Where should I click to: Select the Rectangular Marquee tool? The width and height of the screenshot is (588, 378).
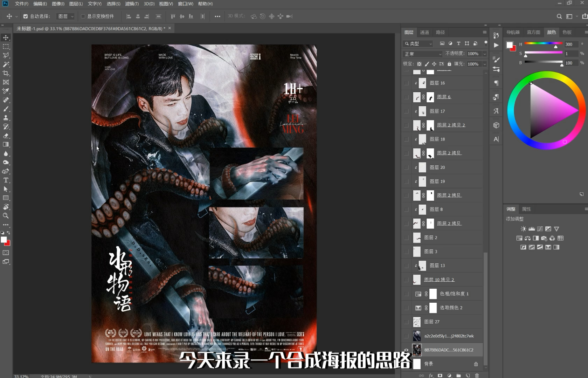6,46
